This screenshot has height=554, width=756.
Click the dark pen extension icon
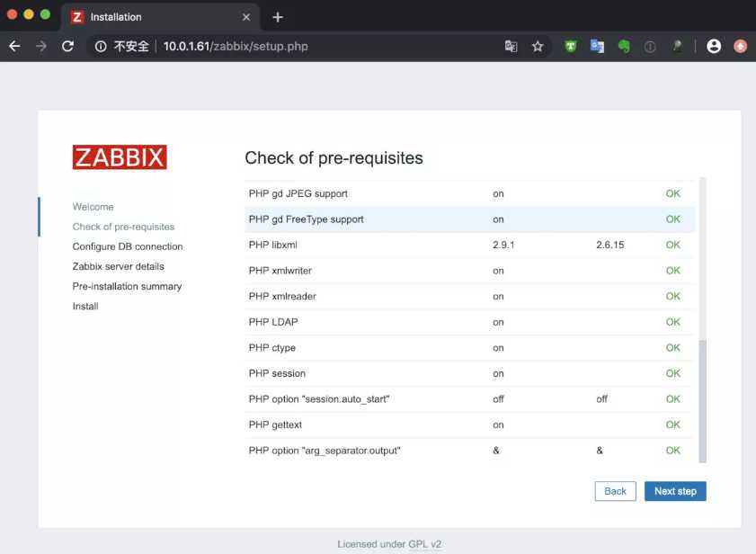coord(677,47)
